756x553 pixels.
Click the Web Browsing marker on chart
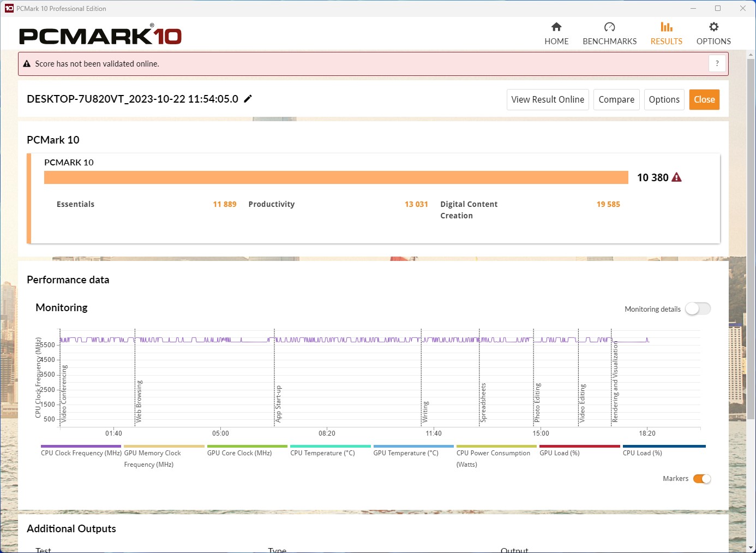point(139,401)
